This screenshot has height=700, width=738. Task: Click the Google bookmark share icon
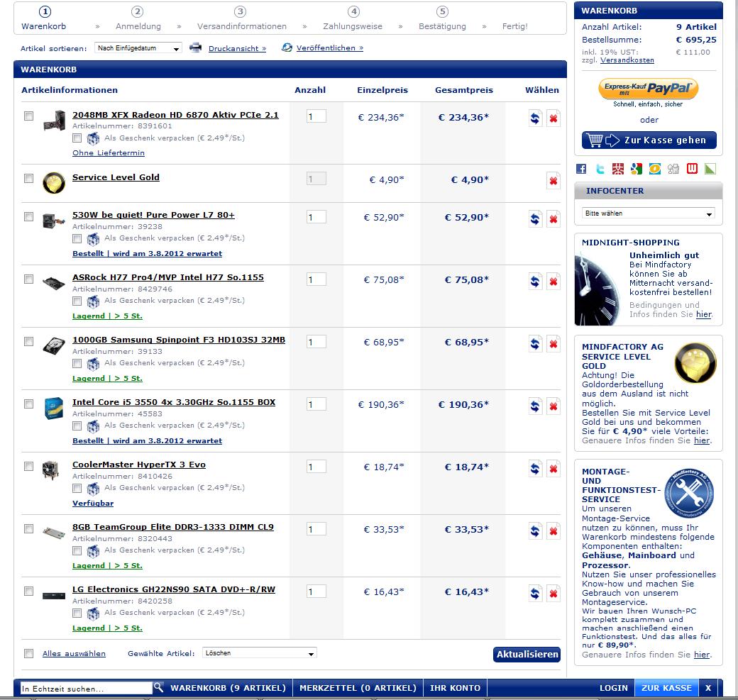click(x=637, y=169)
